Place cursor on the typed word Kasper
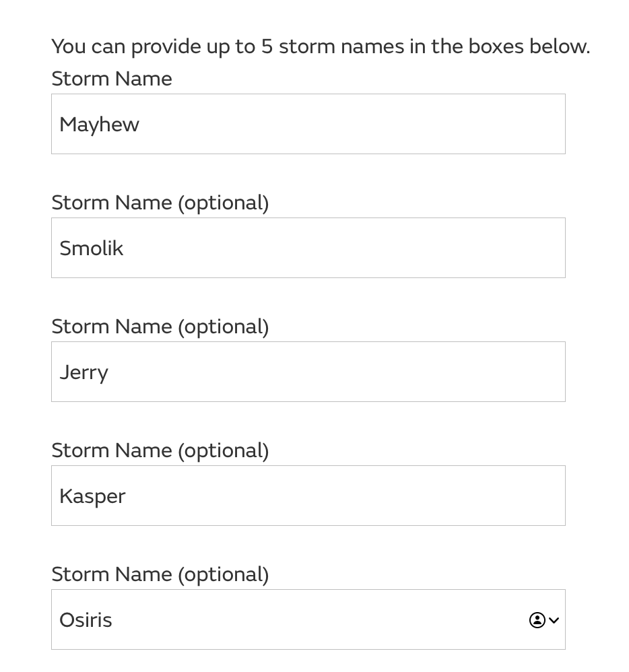 pyautogui.click(x=92, y=497)
